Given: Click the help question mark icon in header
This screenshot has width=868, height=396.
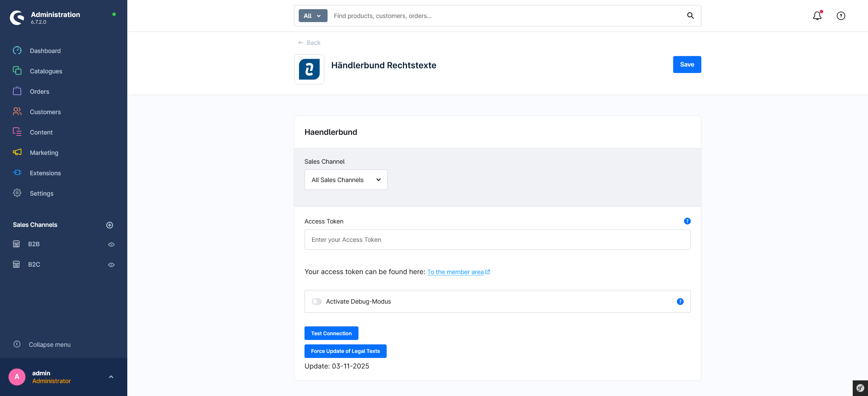Looking at the screenshot, I should pos(841,16).
